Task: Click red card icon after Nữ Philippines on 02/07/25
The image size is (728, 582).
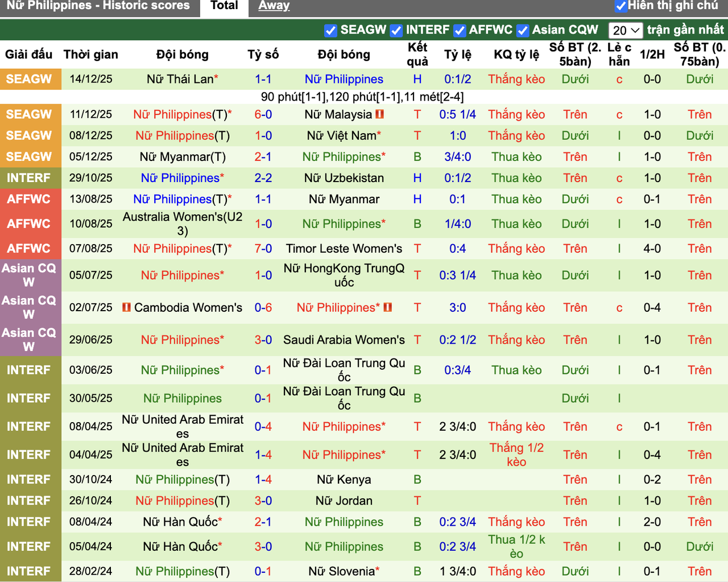Action: point(388,307)
